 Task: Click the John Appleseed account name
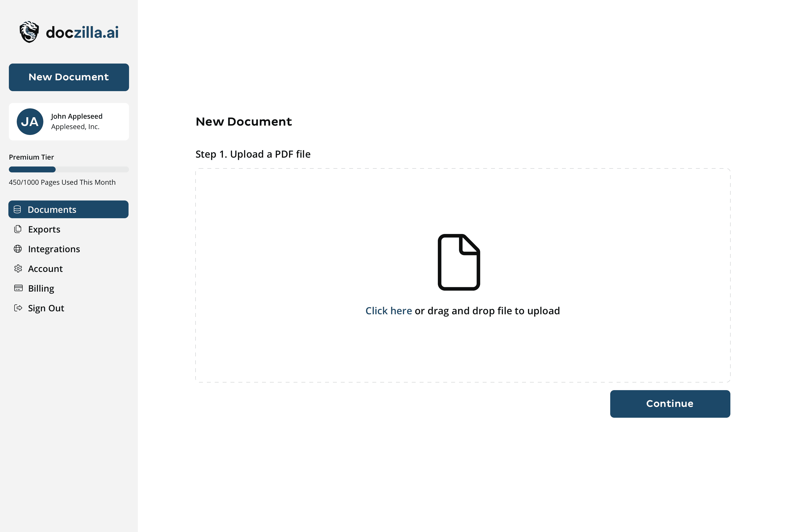pyautogui.click(x=77, y=116)
